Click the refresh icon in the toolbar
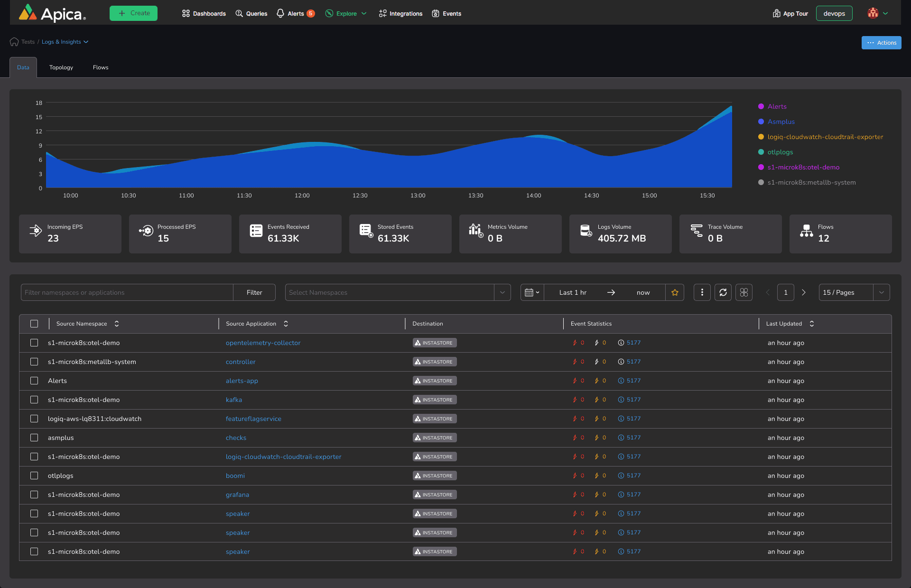The width and height of the screenshot is (911, 588). pyautogui.click(x=723, y=292)
